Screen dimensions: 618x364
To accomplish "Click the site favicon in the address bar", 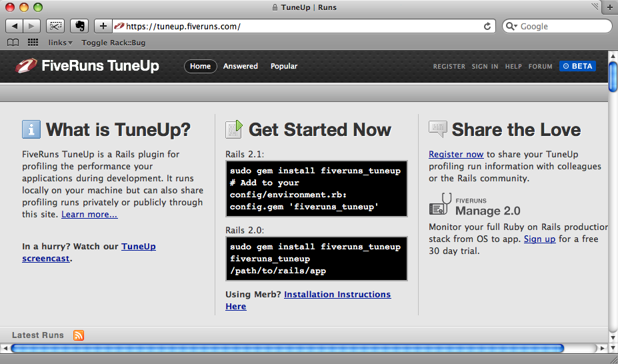I will pyautogui.click(x=119, y=27).
